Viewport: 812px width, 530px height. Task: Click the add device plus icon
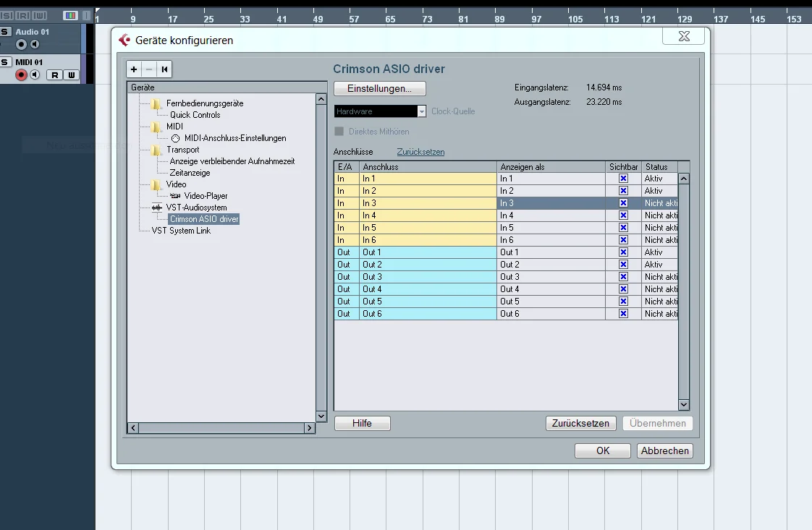134,69
